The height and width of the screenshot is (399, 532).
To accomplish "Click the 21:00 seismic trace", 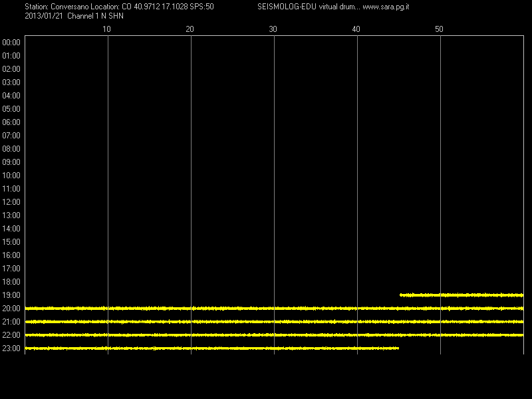I will point(274,322).
